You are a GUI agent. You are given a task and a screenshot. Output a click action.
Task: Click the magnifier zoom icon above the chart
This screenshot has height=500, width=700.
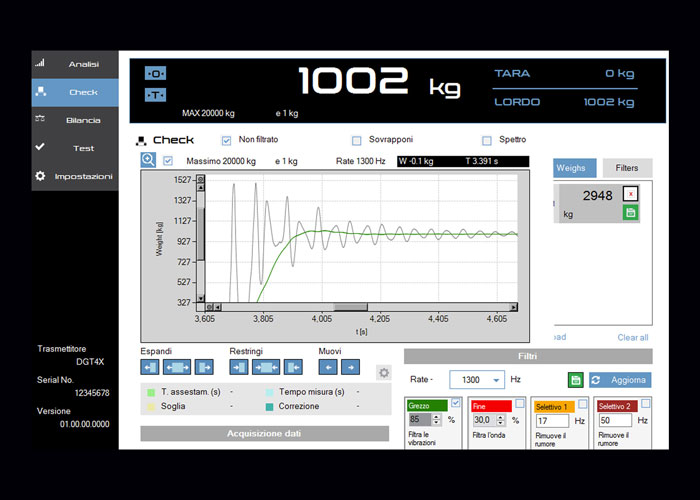148,160
